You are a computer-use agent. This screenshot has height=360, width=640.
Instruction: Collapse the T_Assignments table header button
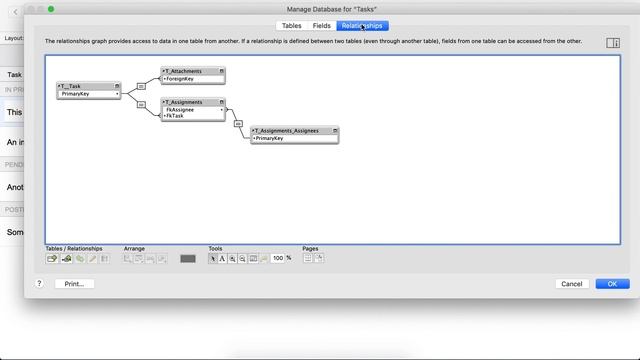(222, 102)
